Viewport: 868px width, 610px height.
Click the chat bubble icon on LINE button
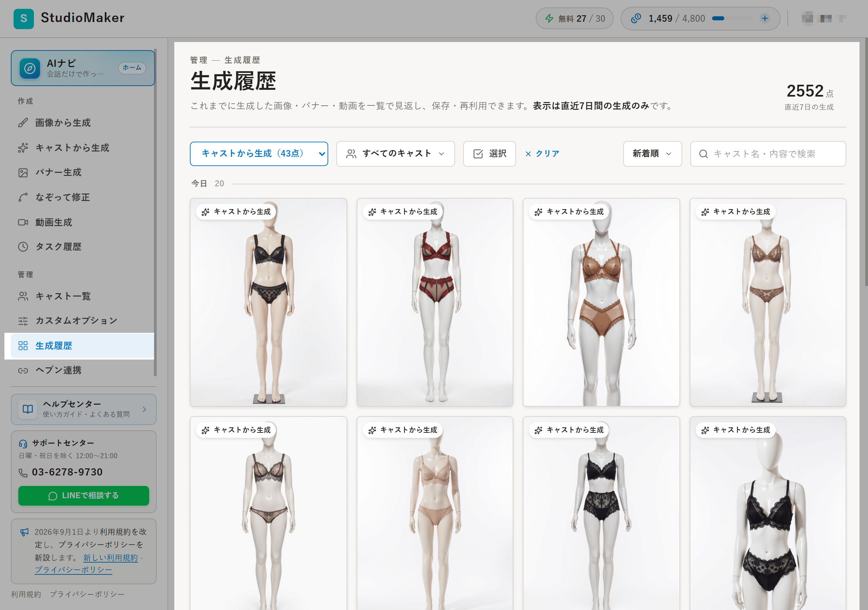coord(53,496)
